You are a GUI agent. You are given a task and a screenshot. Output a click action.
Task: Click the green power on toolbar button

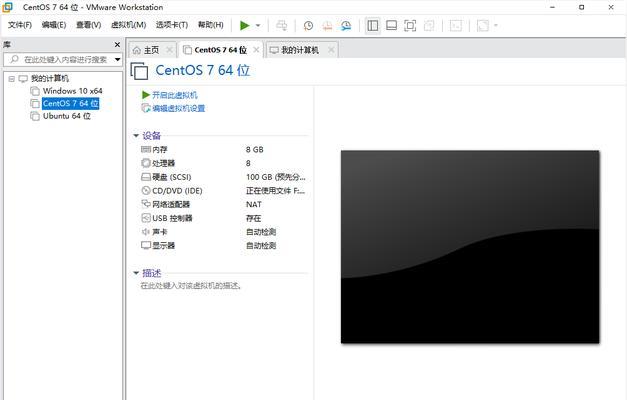tap(244, 26)
